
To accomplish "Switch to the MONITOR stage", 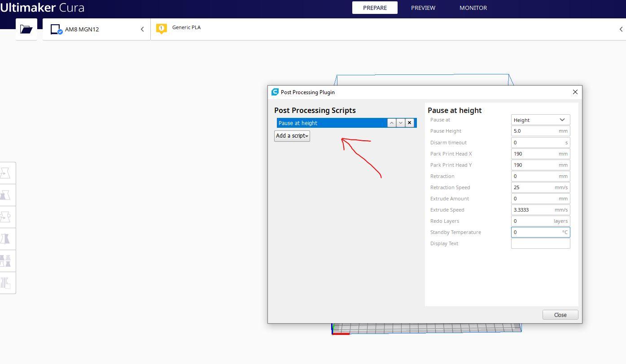I will (x=473, y=8).
